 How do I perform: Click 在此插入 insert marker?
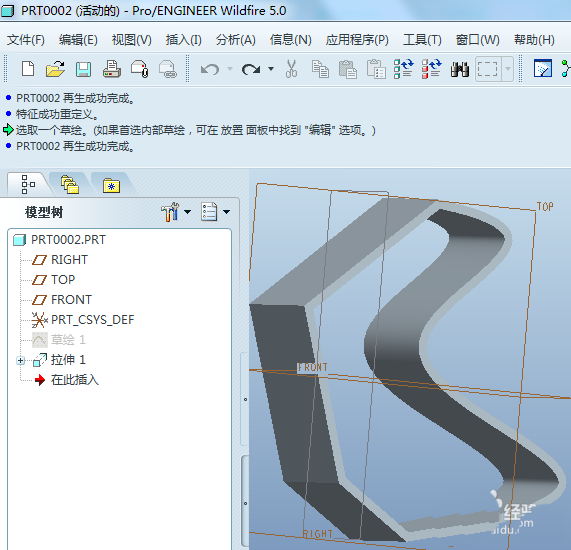(x=75, y=380)
